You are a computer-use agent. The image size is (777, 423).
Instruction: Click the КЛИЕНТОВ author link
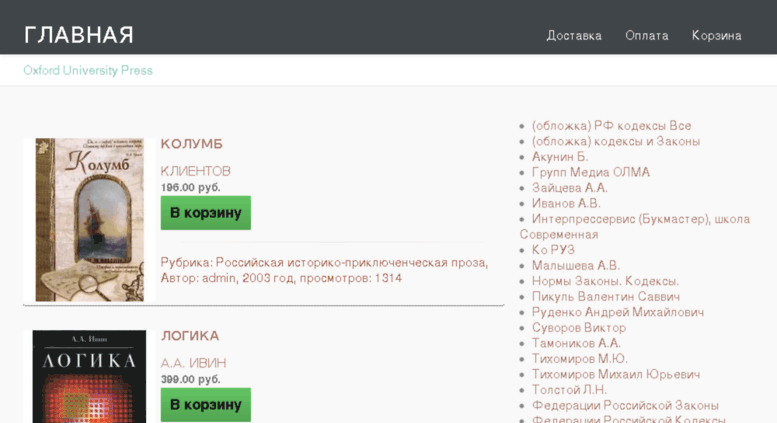195,171
